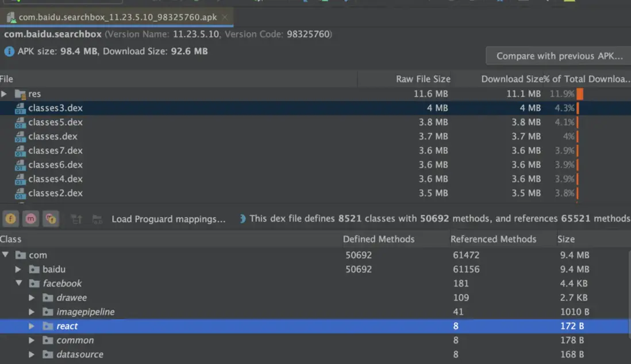Click the res folder icon
The height and width of the screenshot is (364, 631).
[x=20, y=94]
